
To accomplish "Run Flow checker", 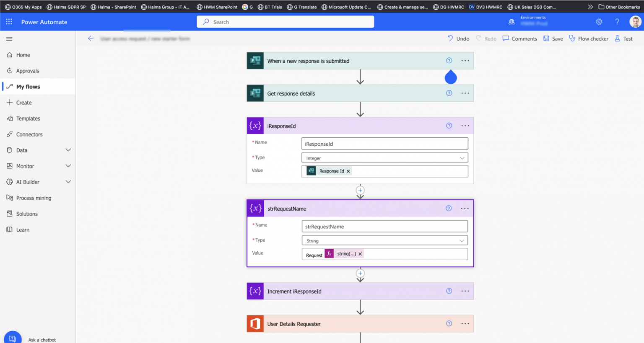I will (589, 38).
